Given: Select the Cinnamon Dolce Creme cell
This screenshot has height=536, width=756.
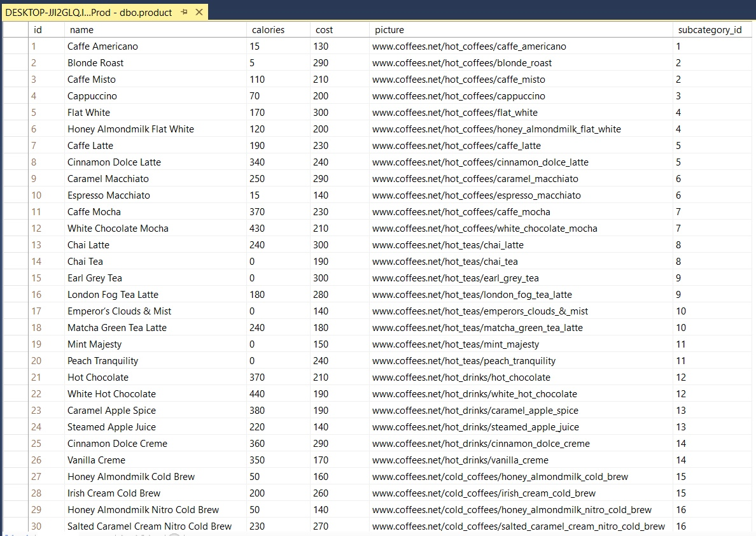Looking at the screenshot, I should click(155, 444).
